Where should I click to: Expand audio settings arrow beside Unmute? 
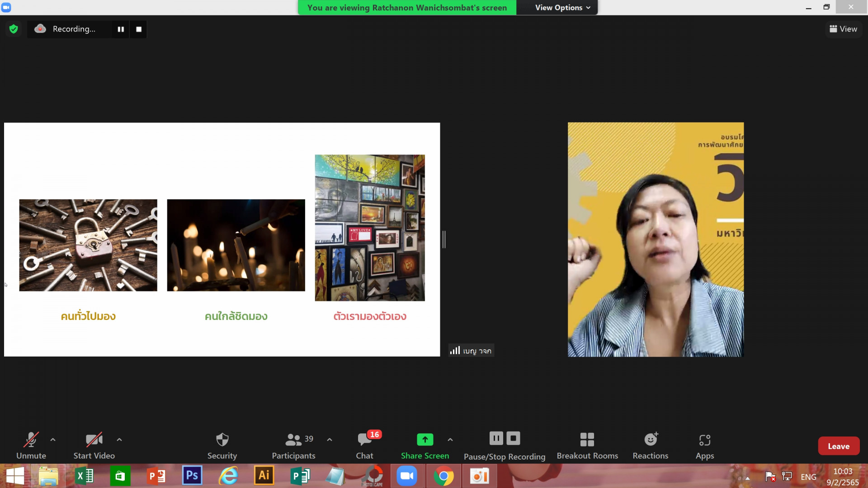(x=53, y=439)
